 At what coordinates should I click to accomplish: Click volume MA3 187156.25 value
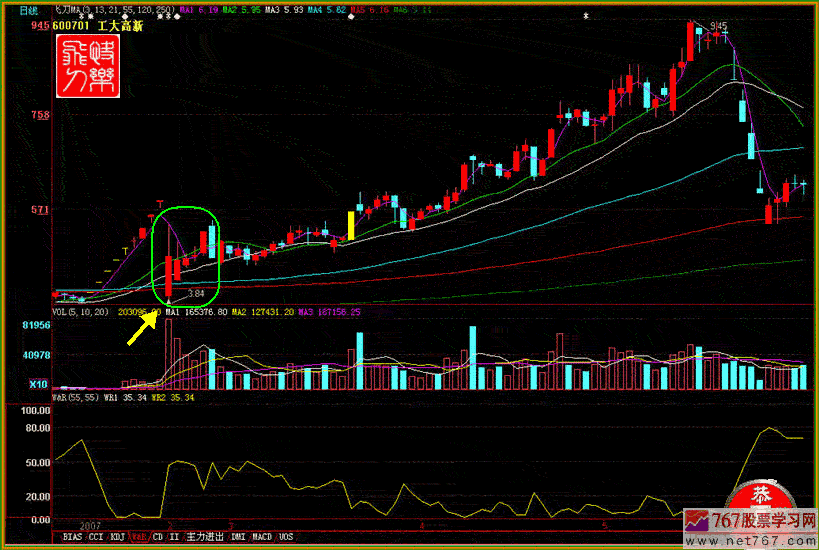330,312
